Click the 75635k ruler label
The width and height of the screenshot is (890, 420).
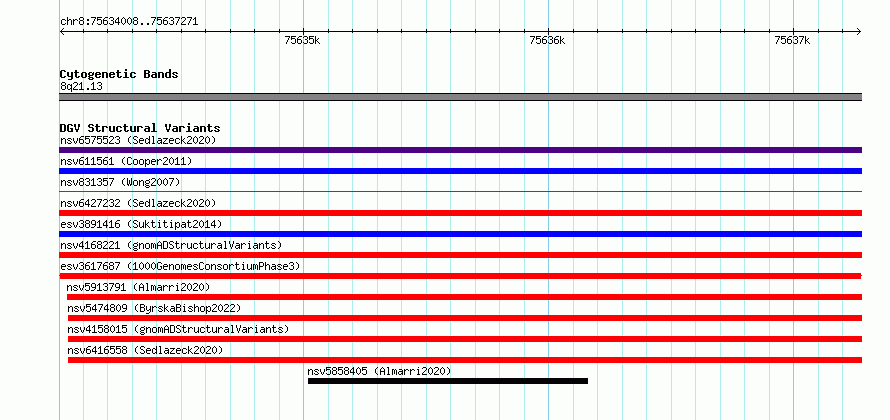303,40
